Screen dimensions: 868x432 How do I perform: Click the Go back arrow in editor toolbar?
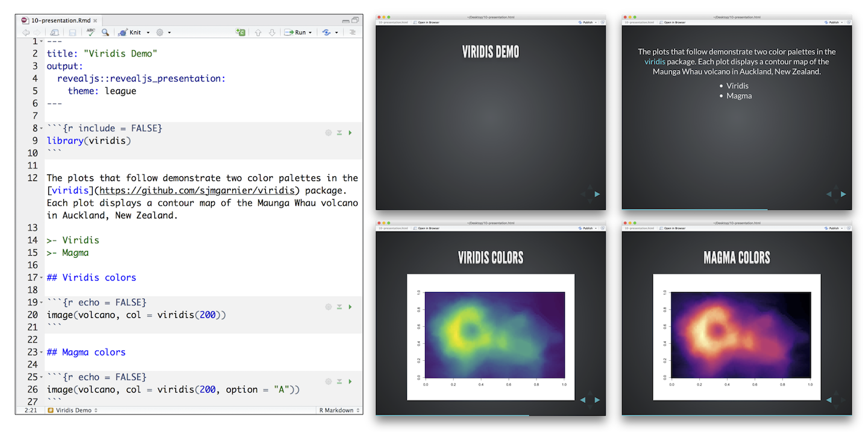coord(26,33)
